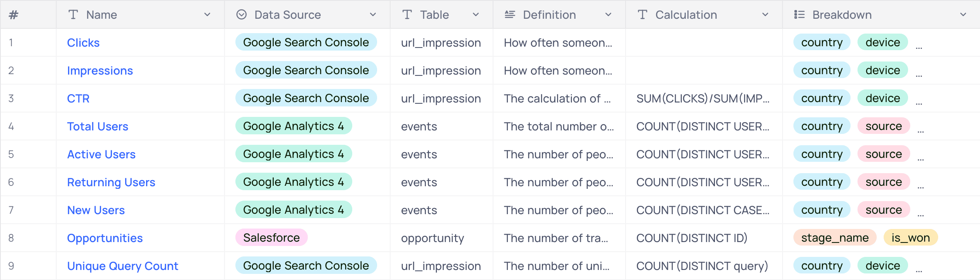Click the text-type icon beside Table header
Screen dimensions: 980x280
point(407,15)
